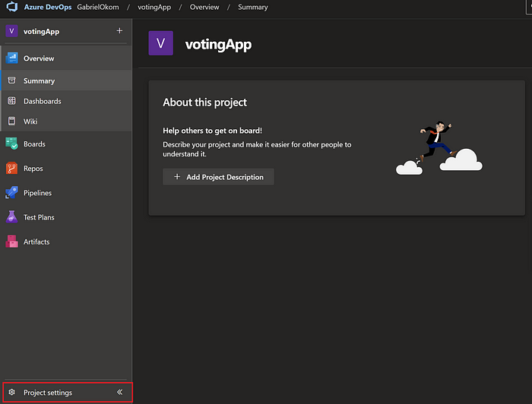Open Project settings
532x404 pixels.
click(x=47, y=393)
